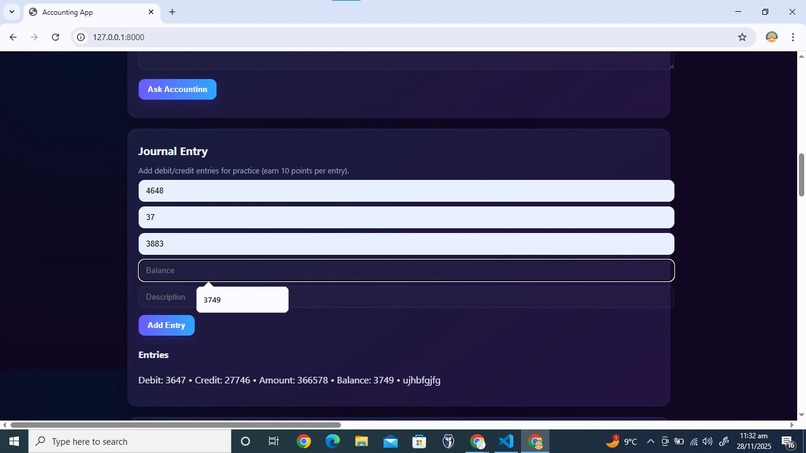
Task: Focus the field containing 4648
Action: (x=406, y=191)
